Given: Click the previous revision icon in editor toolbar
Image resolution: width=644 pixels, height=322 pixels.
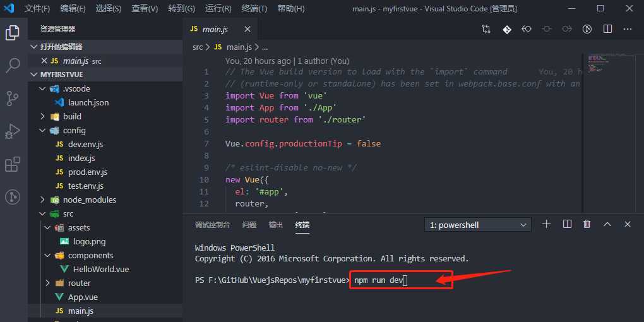Looking at the screenshot, I should click(x=527, y=29).
